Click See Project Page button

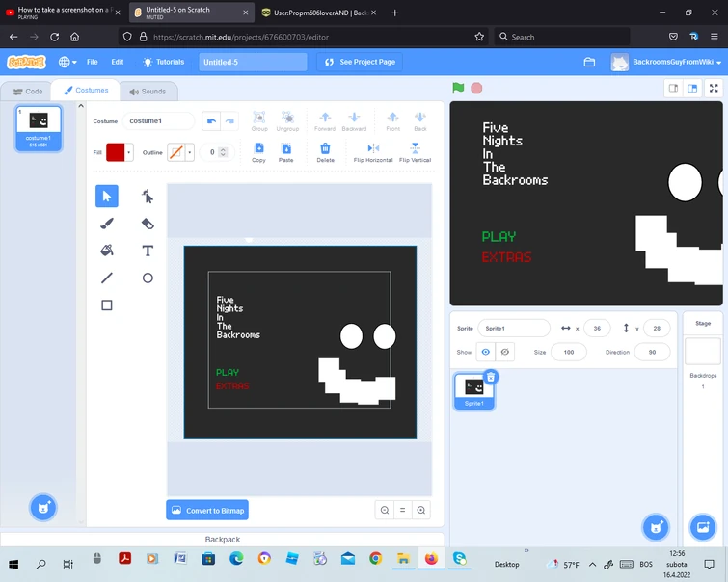pyautogui.click(x=360, y=62)
